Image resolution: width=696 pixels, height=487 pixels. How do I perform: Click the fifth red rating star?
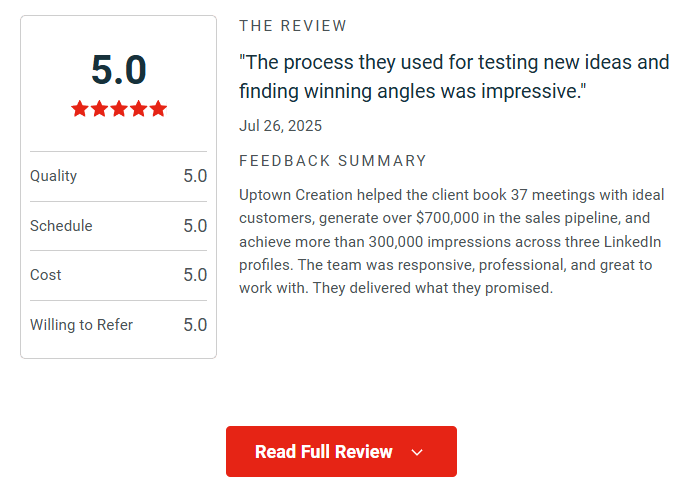point(157,109)
